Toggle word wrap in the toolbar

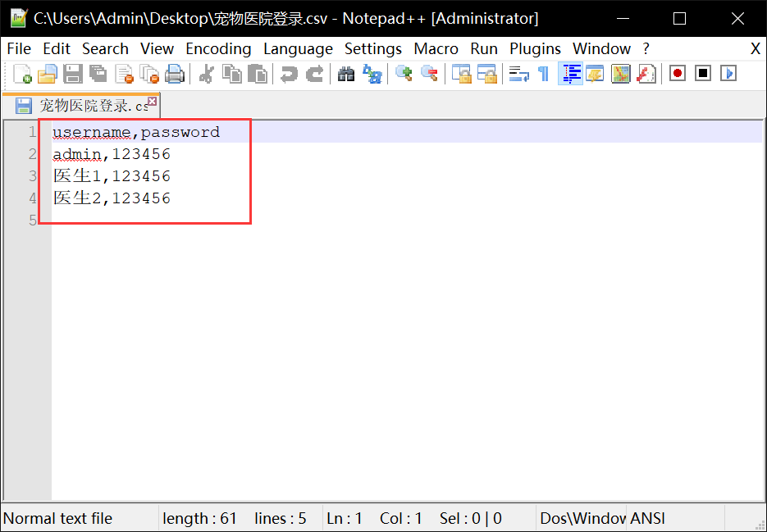point(518,74)
